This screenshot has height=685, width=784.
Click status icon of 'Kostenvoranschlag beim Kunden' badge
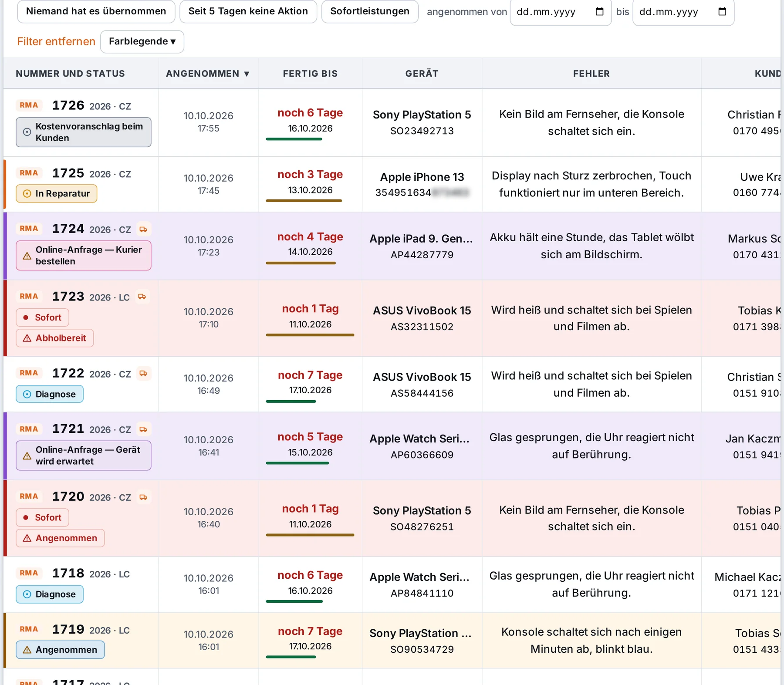27,132
